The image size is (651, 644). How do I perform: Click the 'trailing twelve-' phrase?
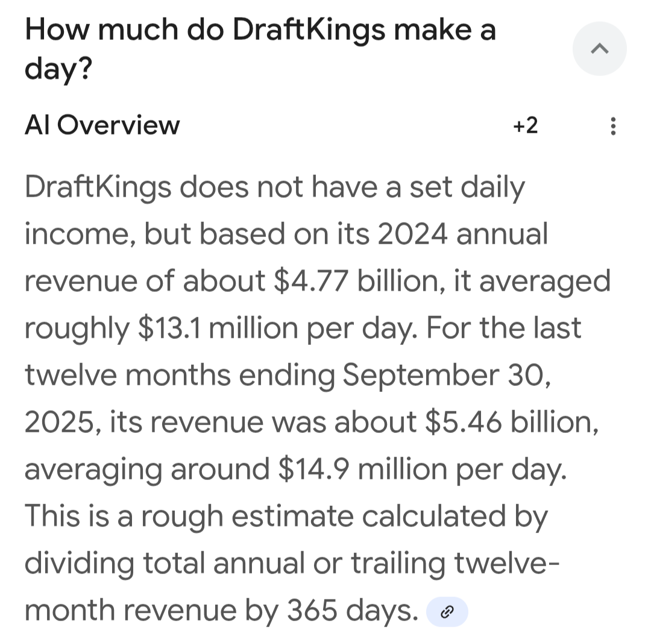[x=456, y=564]
